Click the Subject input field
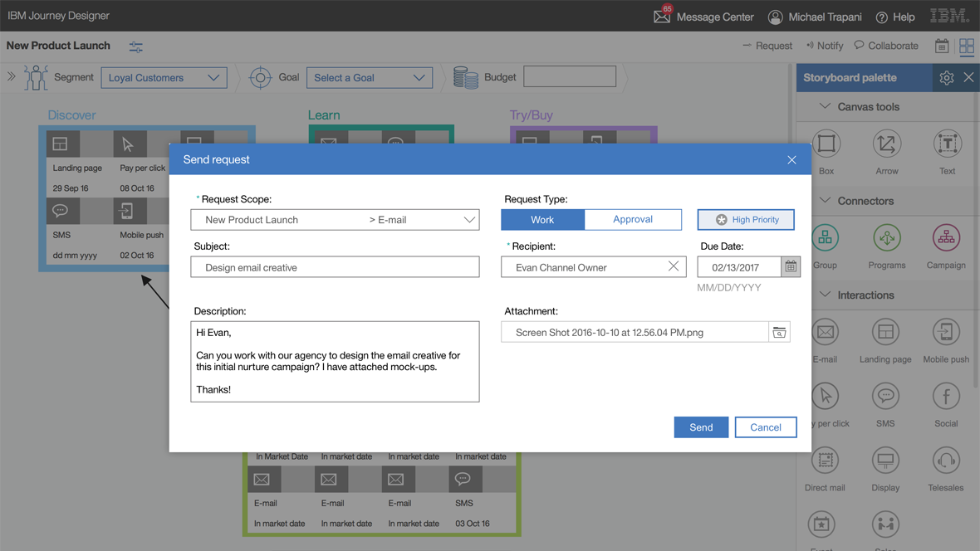 coord(335,266)
